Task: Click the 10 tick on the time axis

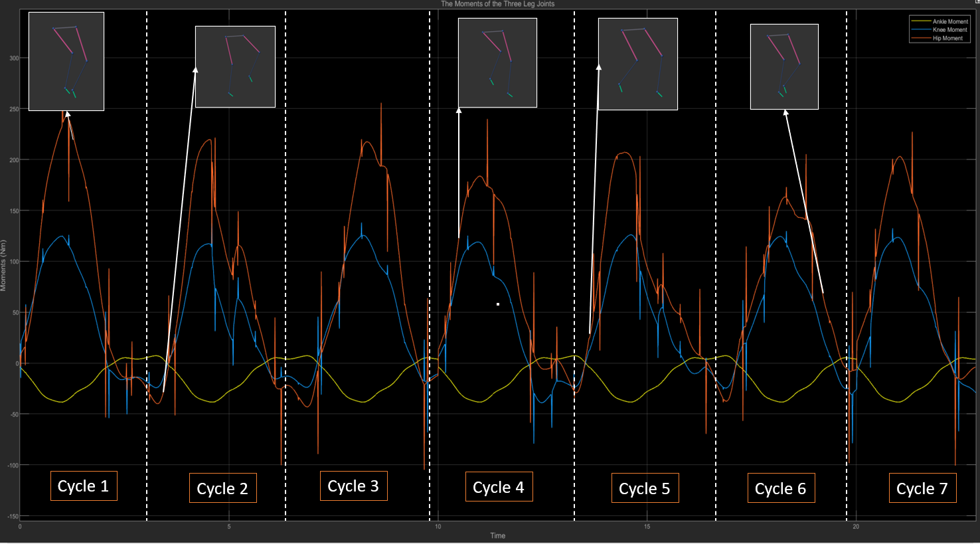Action: tap(438, 527)
